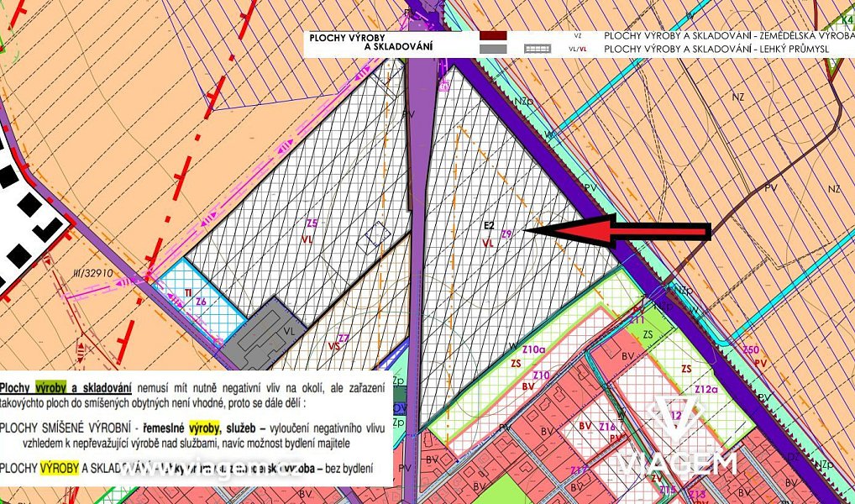The image size is (855, 504).
Task: Click the dark red legend color swatch
Action: 493,35
